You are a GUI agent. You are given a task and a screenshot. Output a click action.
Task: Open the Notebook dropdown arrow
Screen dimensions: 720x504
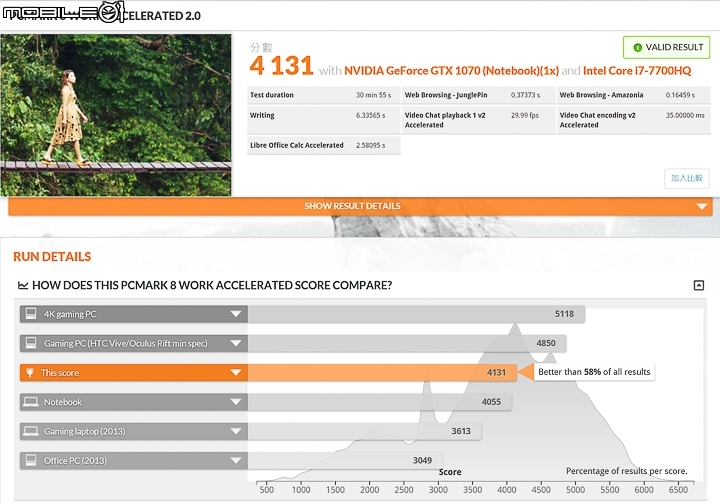(236, 402)
